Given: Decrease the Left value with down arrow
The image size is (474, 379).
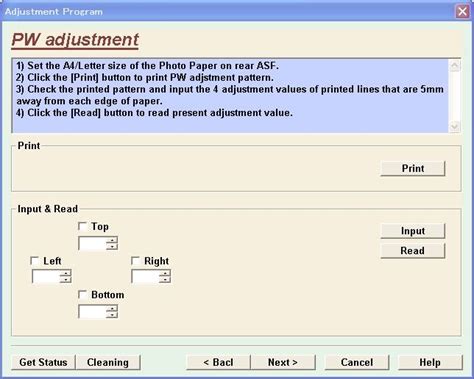Looking at the screenshot, I should click(65, 280).
